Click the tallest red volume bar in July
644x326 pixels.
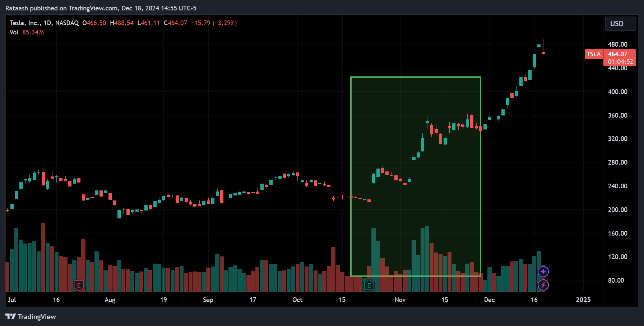click(43, 257)
